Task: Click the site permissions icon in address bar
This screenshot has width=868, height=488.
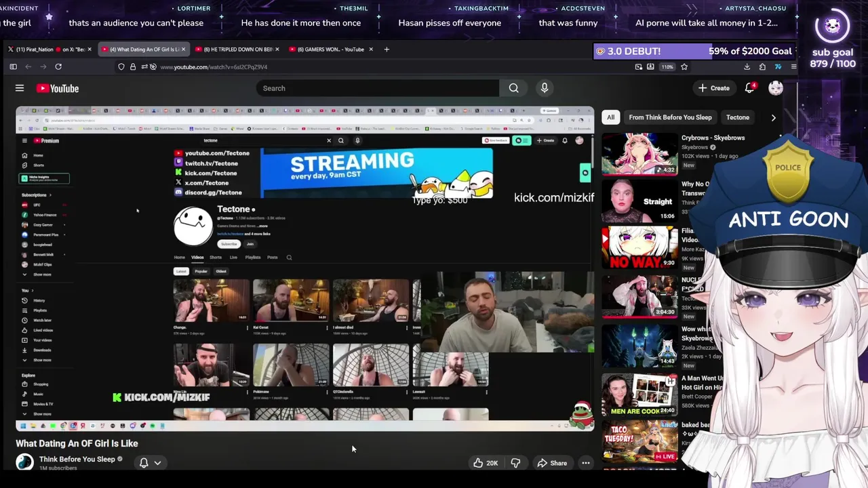Action: point(144,66)
